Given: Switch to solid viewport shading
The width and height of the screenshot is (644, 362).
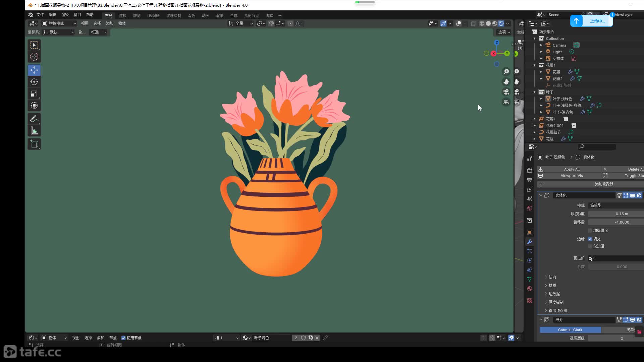Looking at the screenshot, I should pos(488,23).
